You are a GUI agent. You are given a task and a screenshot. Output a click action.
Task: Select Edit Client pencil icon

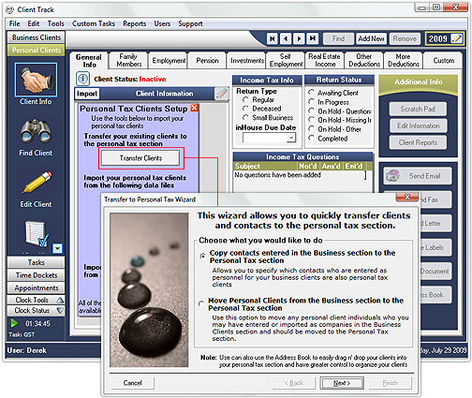37,182
